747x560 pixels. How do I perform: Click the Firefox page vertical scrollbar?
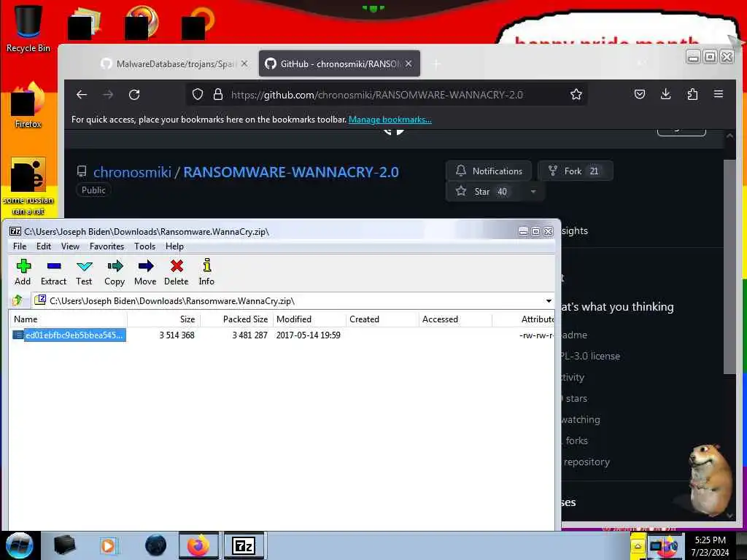click(x=729, y=267)
